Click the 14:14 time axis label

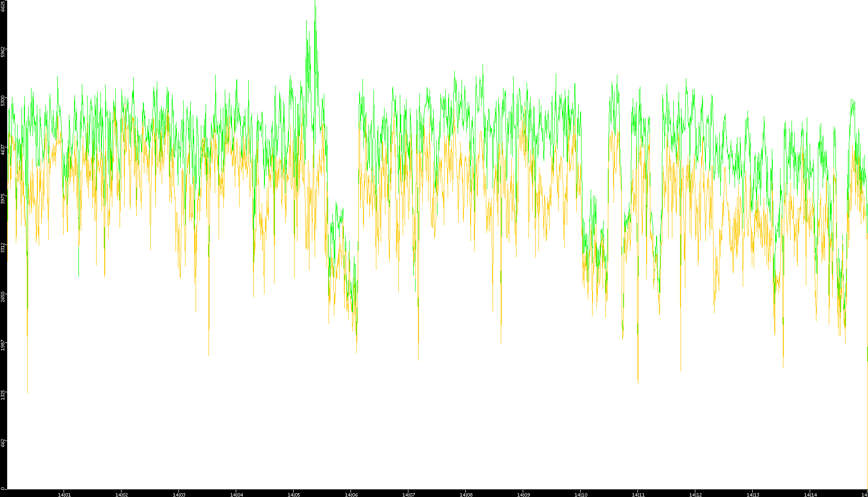coord(810,494)
